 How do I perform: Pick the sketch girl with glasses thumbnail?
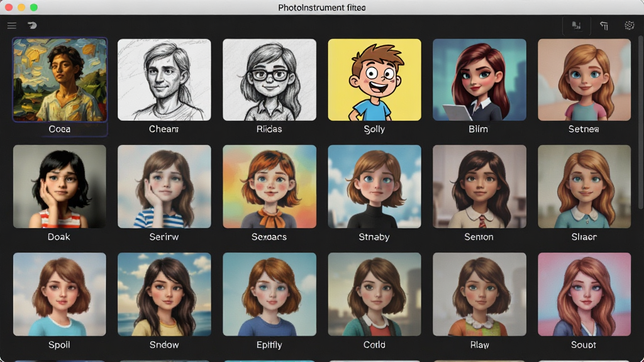click(x=269, y=80)
